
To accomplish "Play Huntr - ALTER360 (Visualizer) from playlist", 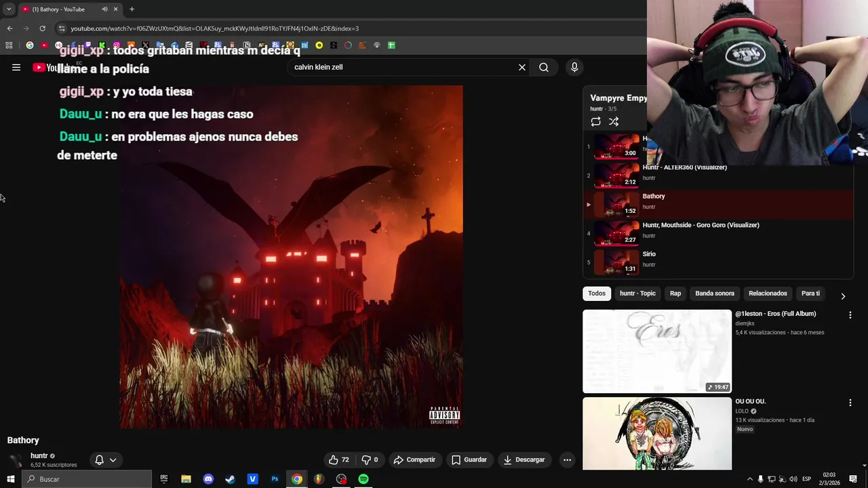I will (719, 175).
